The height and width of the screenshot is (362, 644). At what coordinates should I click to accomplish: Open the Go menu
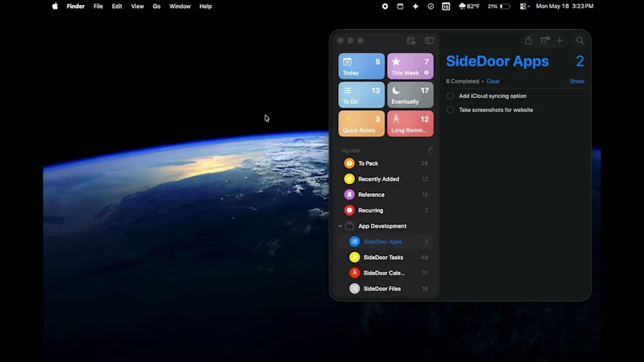pyautogui.click(x=156, y=6)
